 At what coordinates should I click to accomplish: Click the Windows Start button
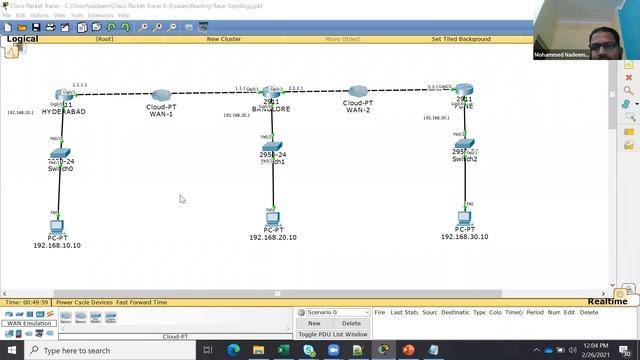12,350
